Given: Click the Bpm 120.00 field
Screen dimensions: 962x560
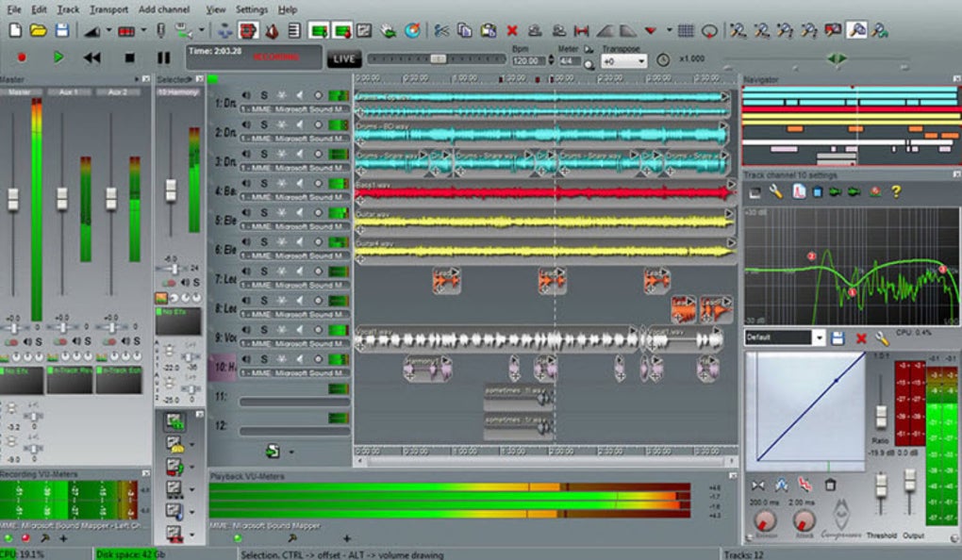Looking at the screenshot, I should click(x=528, y=60).
